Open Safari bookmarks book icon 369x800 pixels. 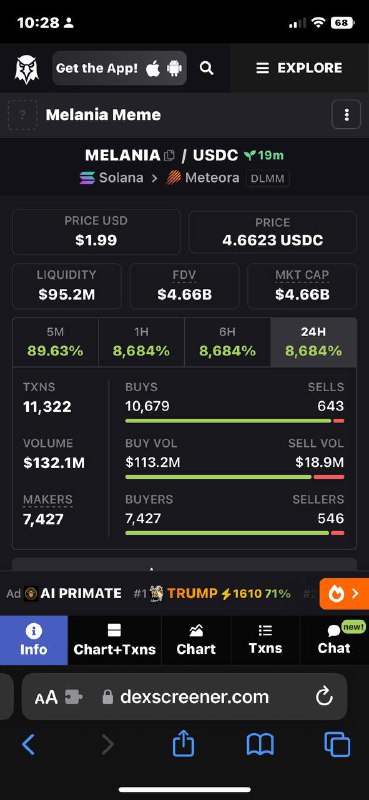[260, 745]
